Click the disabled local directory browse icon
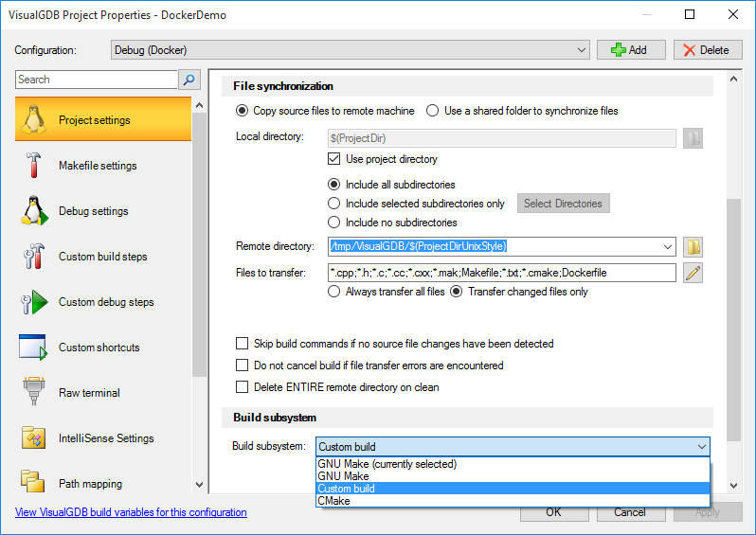 point(693,138)
